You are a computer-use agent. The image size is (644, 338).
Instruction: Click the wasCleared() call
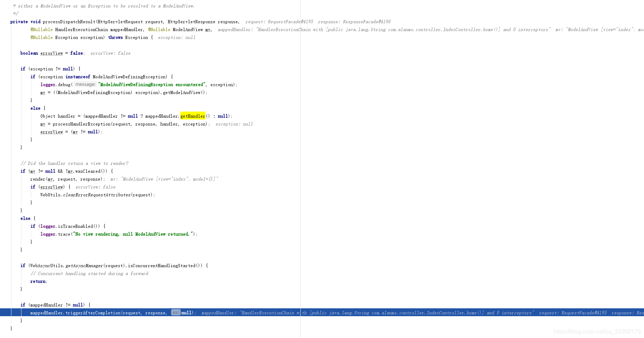coord(91,171)
